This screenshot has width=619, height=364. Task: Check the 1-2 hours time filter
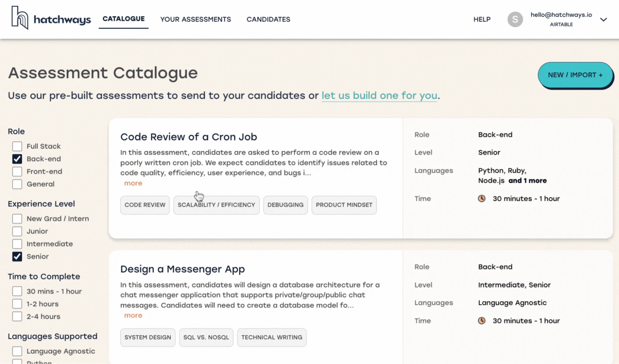pyautogui.click(x=17, y=304)
